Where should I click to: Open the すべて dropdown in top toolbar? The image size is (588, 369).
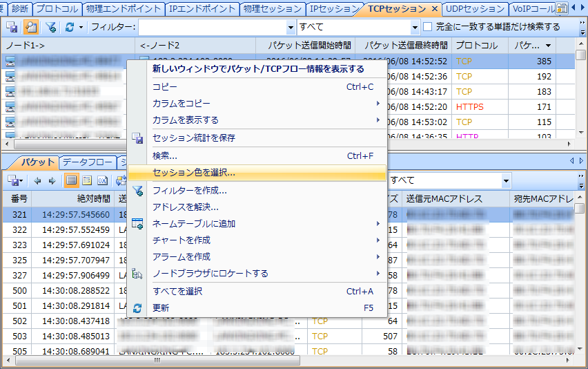tap(415, 27)
